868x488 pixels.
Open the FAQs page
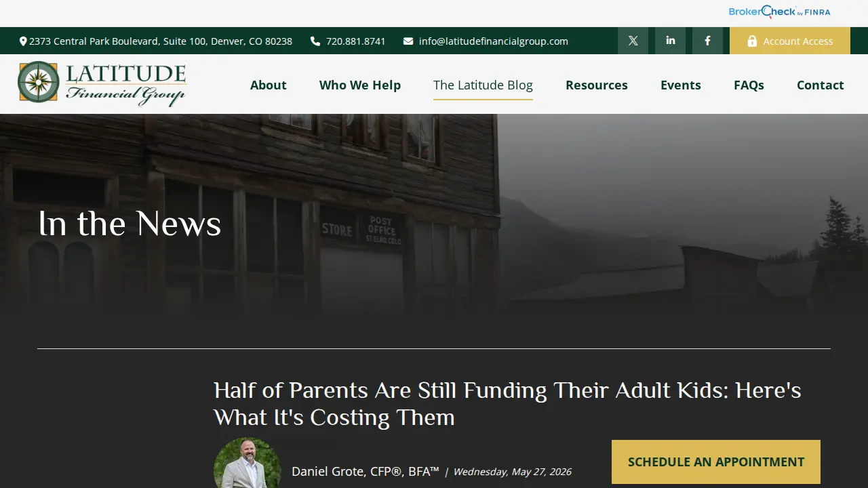[x=749, y=85]
